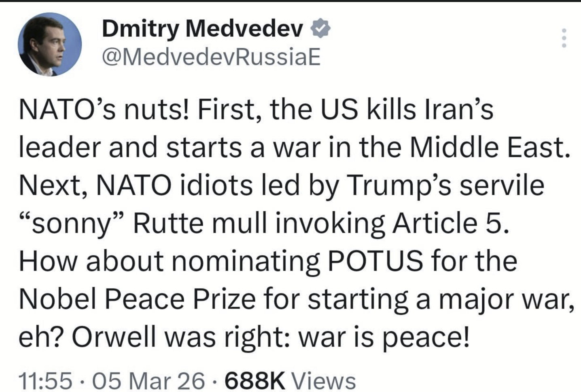Open the three-dot more options menu

click(x=564, y=39)
